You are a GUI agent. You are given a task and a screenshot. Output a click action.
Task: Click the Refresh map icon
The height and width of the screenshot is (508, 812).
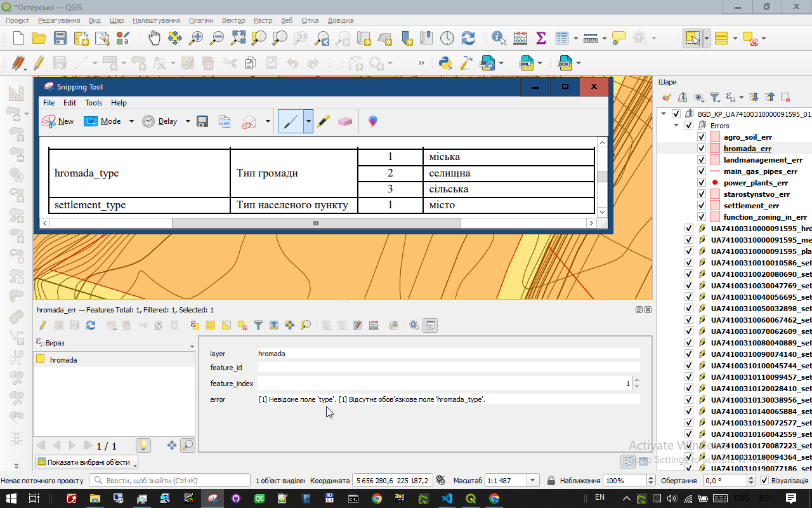468,38
